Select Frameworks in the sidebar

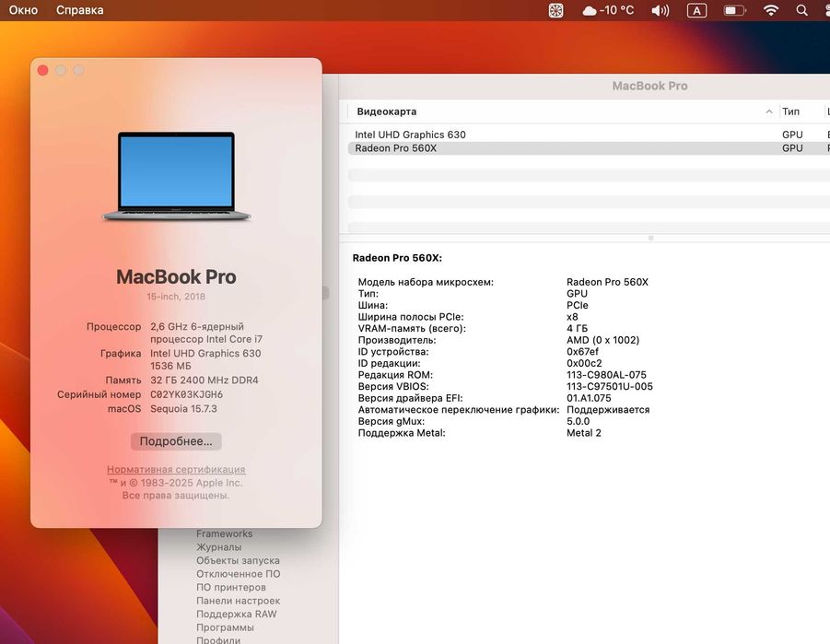tap(225, 533)
